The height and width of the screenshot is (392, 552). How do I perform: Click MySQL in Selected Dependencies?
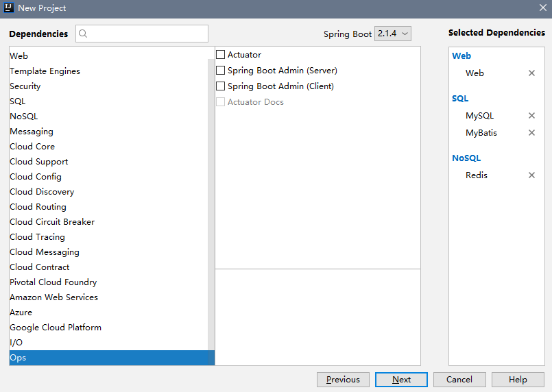click(479, 116)
